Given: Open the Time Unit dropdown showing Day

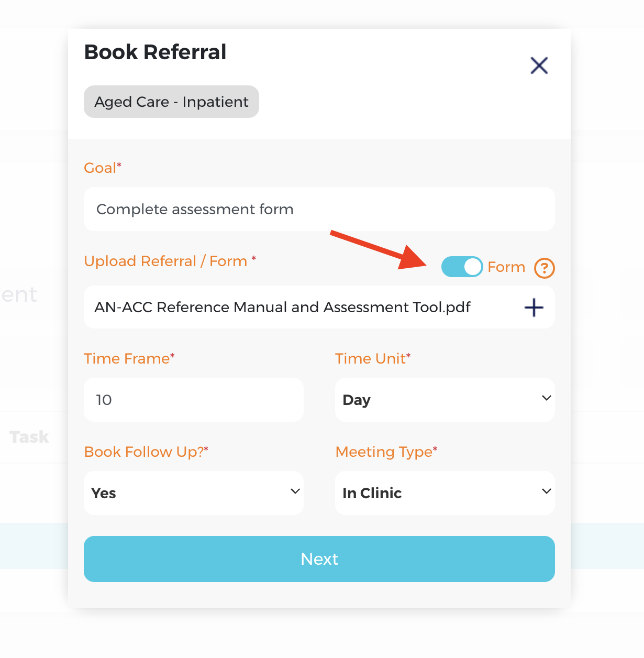Looking at the screenshot, I should click(x=445, y=400).
